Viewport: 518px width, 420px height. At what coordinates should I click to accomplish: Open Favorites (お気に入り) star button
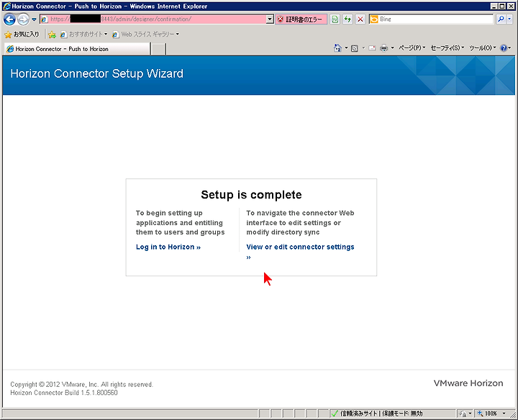pos(22,34)
